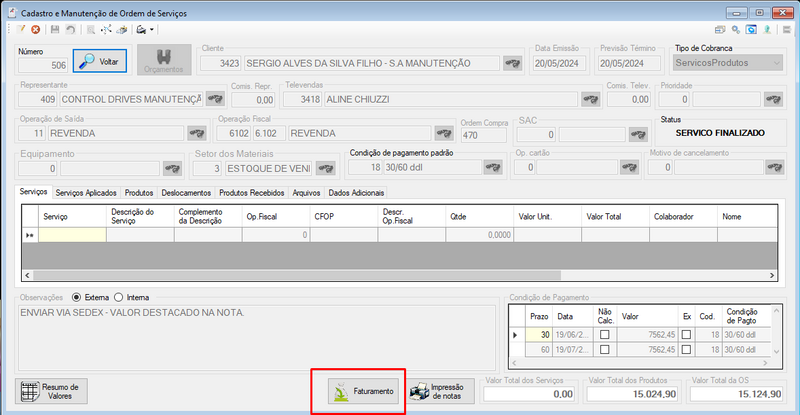Click the Valor Total column header
This screenshot has height=415, width=800.
point(615,216)
